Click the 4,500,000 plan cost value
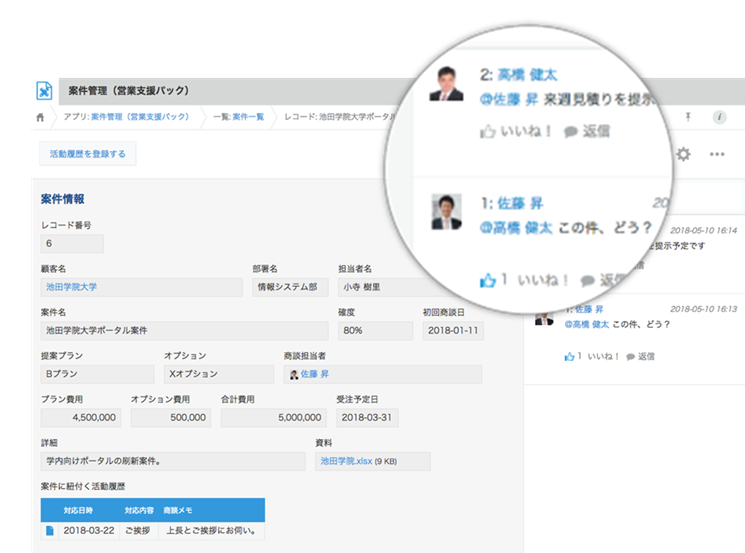Screen dimensions: 745x553 (x=81, y=418)
